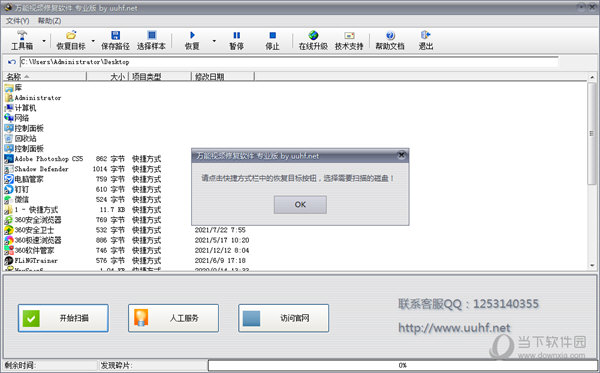
Task: Click the 联系客服QQ：1253140355 text
Action: point(468,304)
